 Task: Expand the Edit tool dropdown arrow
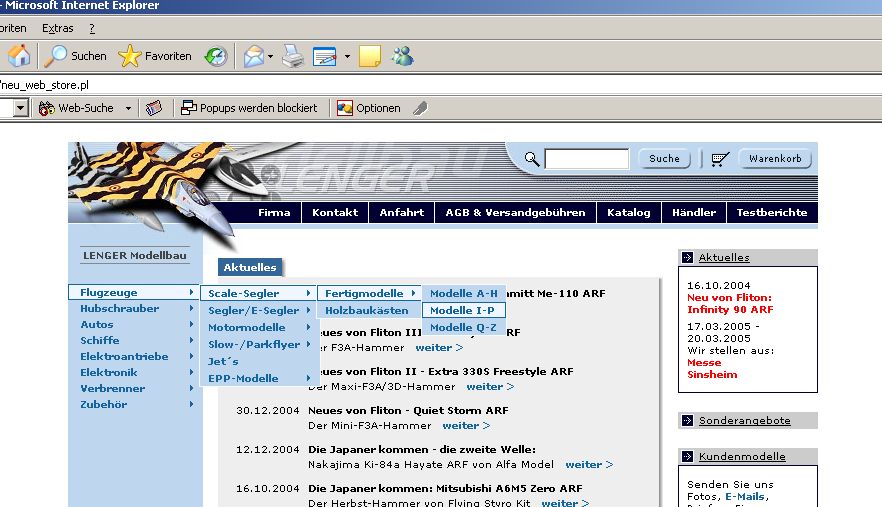347,56
